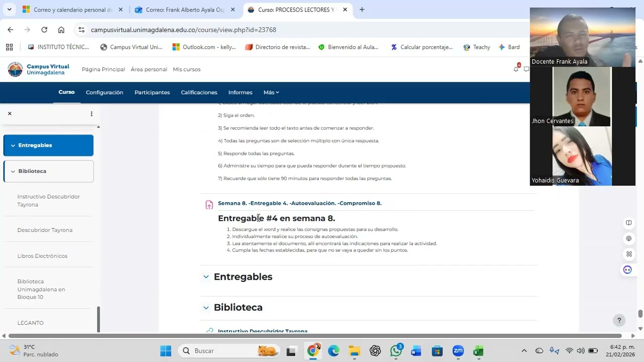This screenshot has width=644, height=362.
Task: Click the chatbot face icon in right toolbar
Action: (x=627, y=269)
